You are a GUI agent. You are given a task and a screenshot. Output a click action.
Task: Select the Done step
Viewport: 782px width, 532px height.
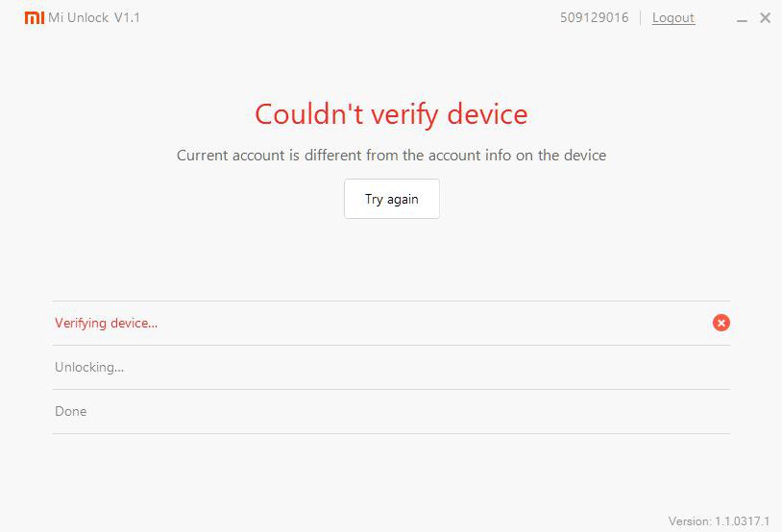click(71, 411)
